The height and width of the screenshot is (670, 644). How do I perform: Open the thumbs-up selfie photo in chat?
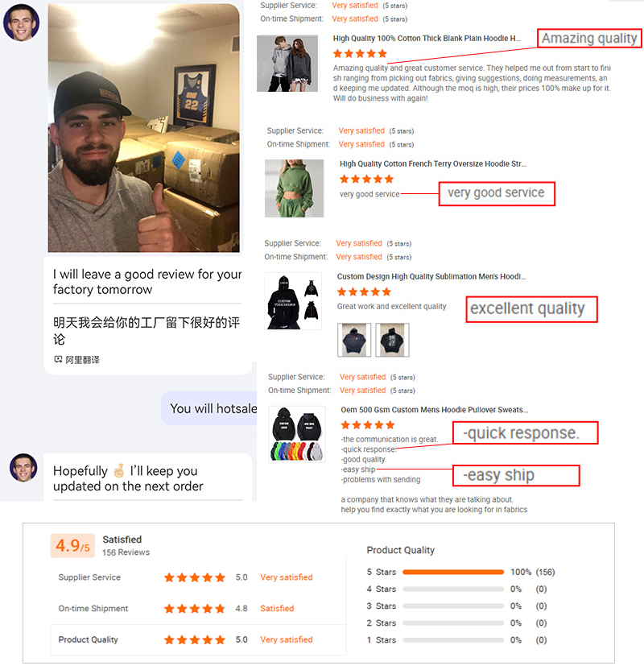(143, 128)
